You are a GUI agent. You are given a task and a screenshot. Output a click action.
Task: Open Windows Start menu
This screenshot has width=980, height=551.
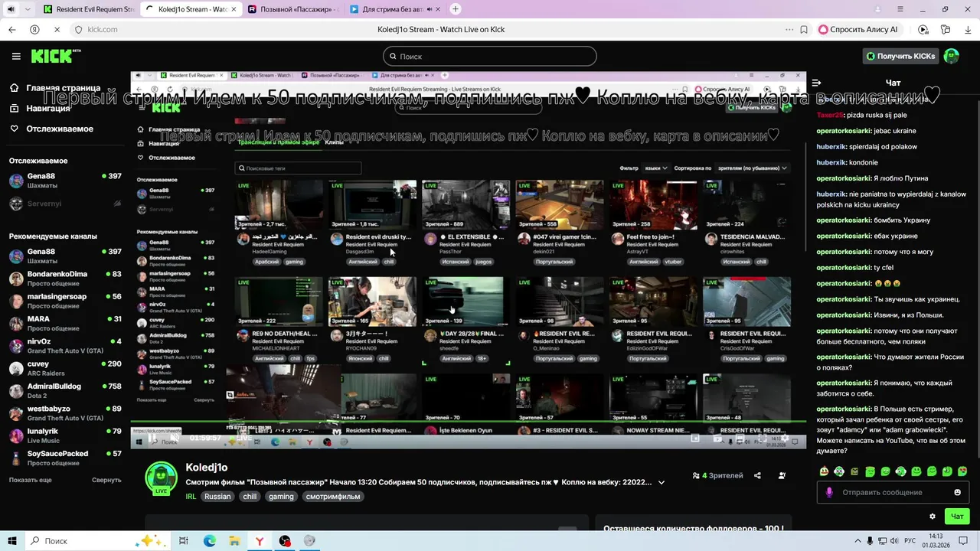tap(12, 540)
